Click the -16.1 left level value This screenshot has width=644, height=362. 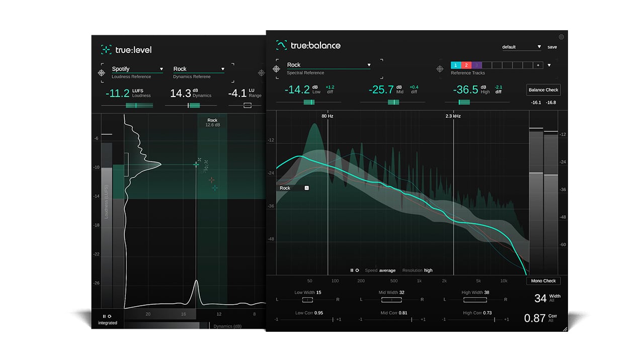(536, 103)
